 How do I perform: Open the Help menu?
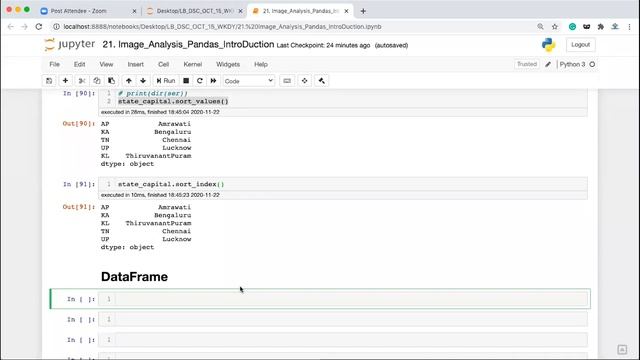261,64
